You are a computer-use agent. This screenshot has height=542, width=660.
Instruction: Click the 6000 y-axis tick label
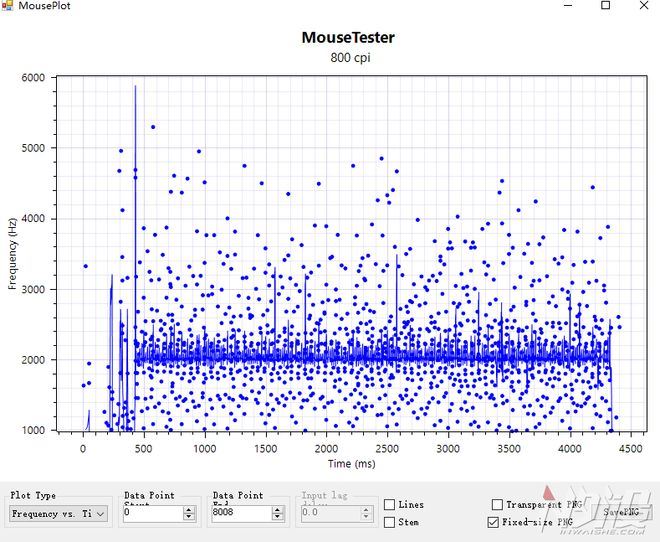(x=33, y=77)
